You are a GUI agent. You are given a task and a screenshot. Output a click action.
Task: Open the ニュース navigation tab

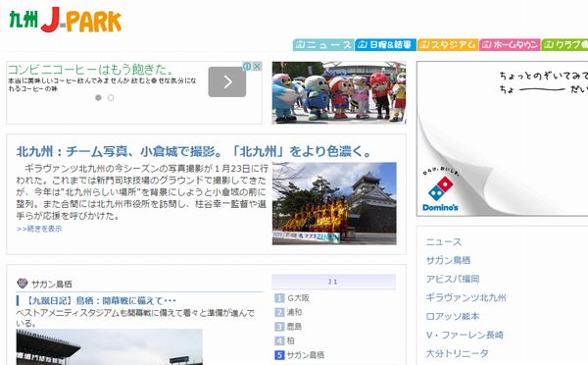[323, 45]
